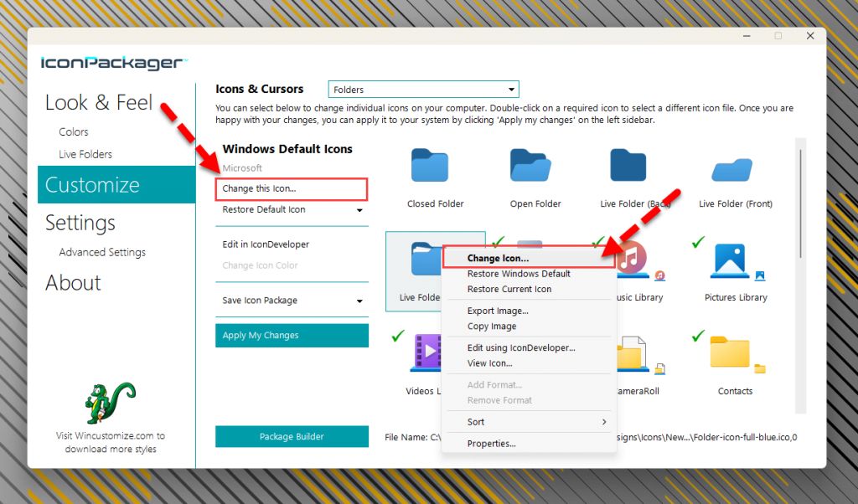
Task: Select the CameraRoll icon
Action: point(633,353)
